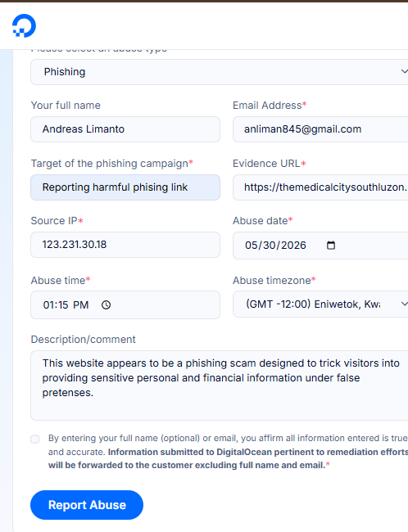The width and height of the screenshot is (408, 532).
Task: Click the DigitalOcean logo icon
Action: [24, 25]
